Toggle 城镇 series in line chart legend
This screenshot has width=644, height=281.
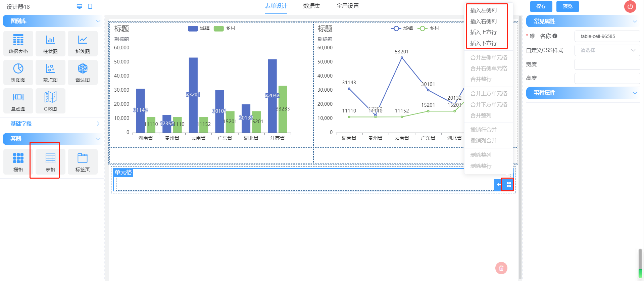point(402,29)
